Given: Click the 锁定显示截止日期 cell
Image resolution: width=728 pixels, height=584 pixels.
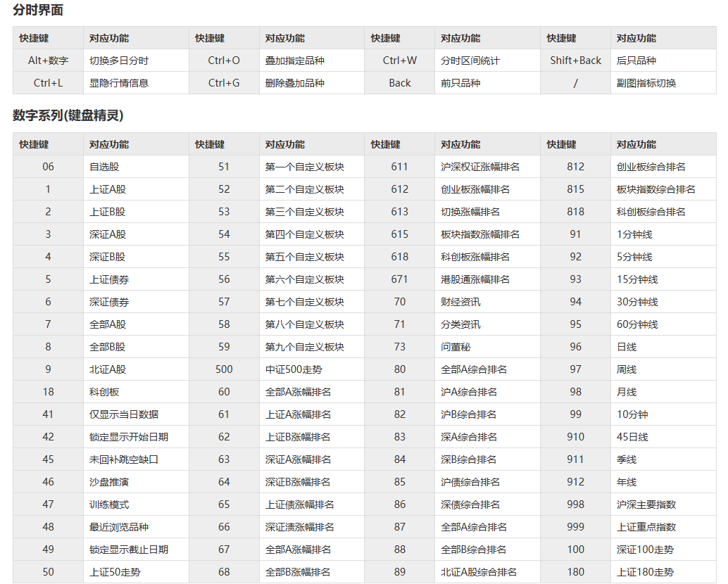Looking at the screenshot, I should pyautogui.click(x=136, y=550).
